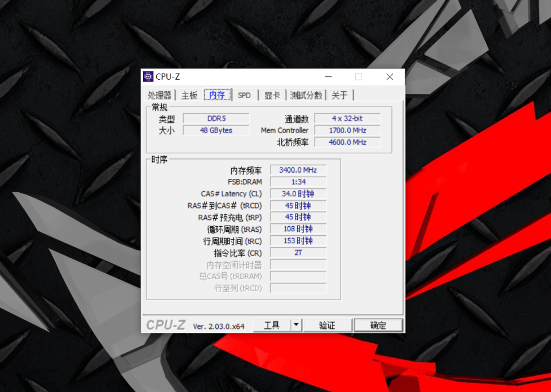Viewport: 551px width, 392px height.
Task: Click the tRCD 45 时钟 value
Action: click(x=298, y=205)
